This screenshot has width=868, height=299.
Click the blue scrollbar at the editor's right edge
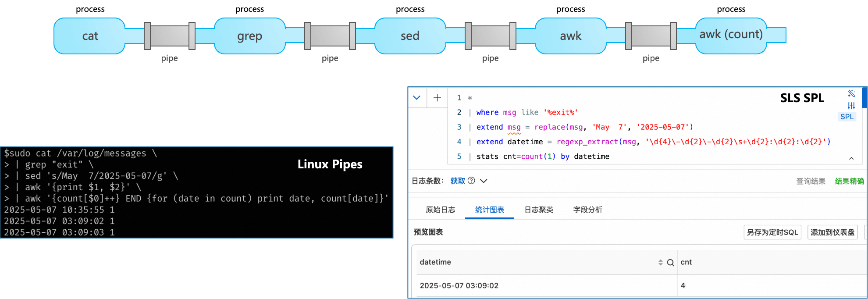click(864, 98)
